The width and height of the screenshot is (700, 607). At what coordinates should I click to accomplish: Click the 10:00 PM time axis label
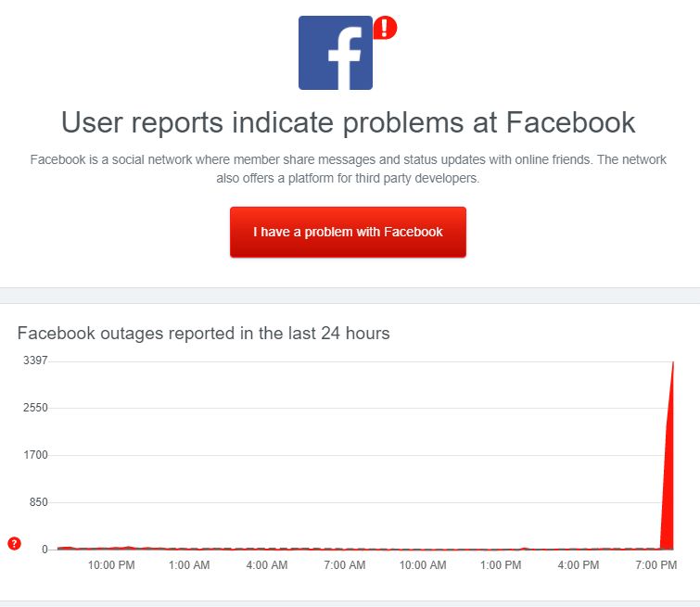(111, 565)
